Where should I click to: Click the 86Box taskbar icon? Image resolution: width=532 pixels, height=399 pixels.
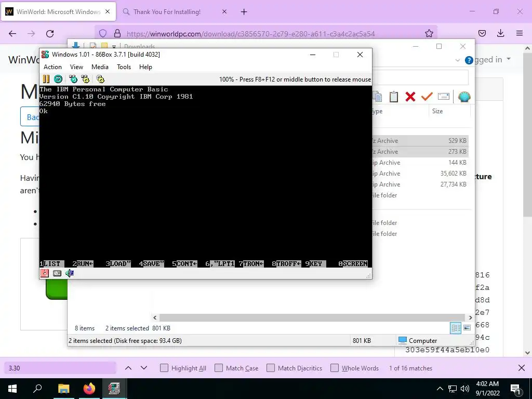(114, 389)
